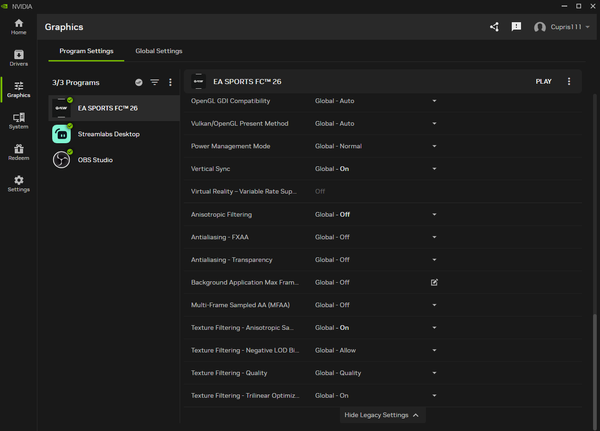Edit the Background Application Max Frame Rate setting
Image resolution: width=600 pixels, height=431 pixels.
pos(434,282)
